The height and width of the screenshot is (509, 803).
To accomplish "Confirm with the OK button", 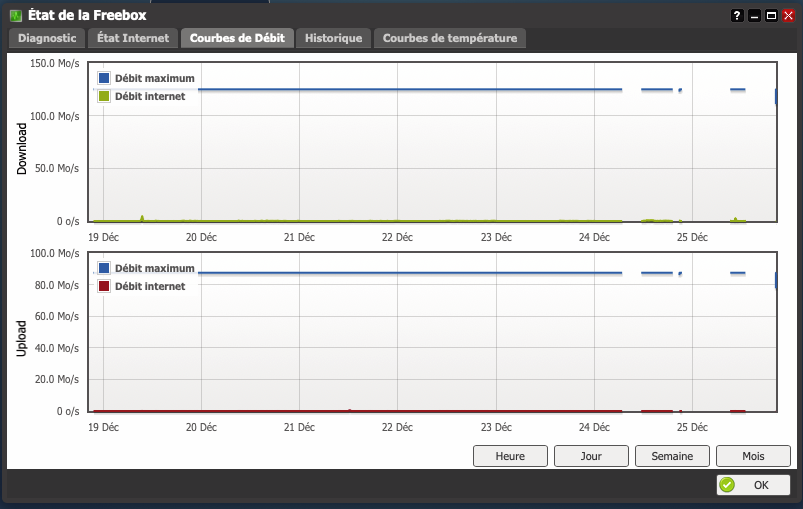I will click(x=753, y=484).
